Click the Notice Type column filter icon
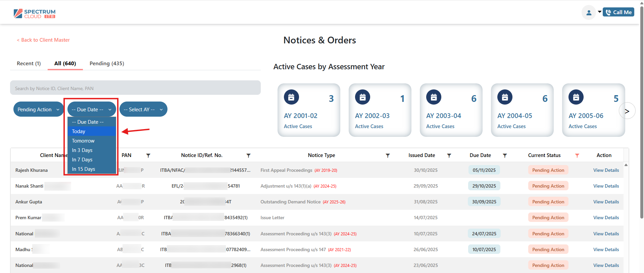644x273 pixels. click(x=388, y=155)
